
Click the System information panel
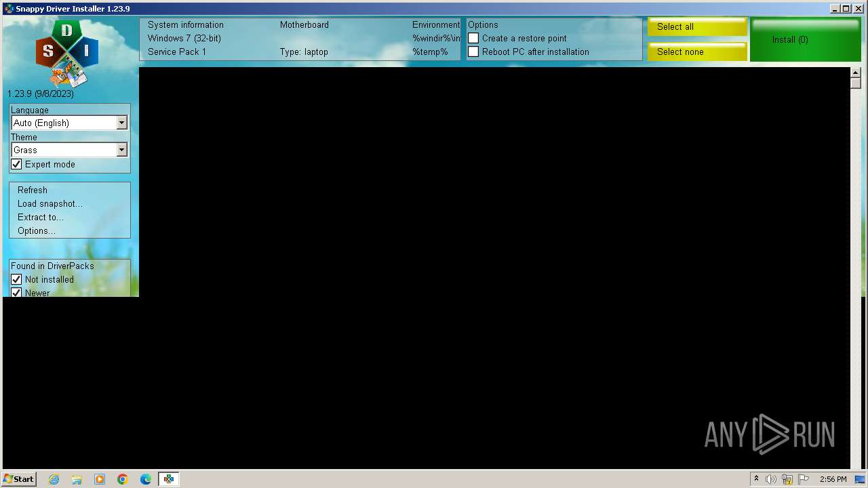300,39
